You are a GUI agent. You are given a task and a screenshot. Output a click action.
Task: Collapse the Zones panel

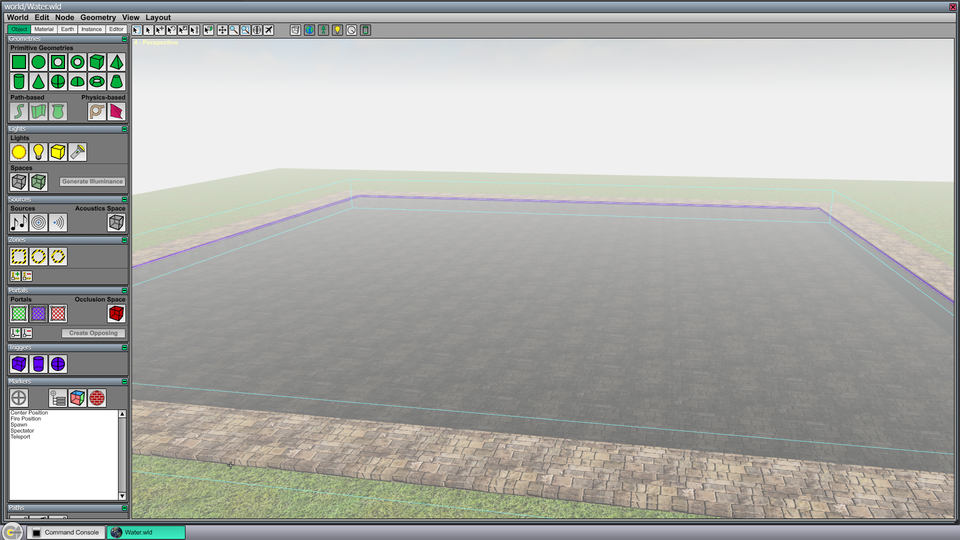124,240
